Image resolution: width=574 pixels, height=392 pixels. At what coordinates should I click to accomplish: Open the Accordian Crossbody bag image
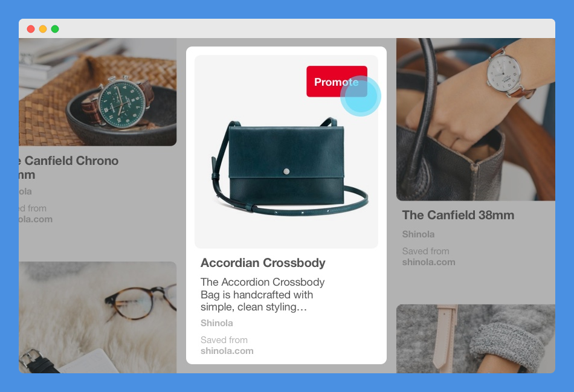pyautogui.click(x=286, y=152)
